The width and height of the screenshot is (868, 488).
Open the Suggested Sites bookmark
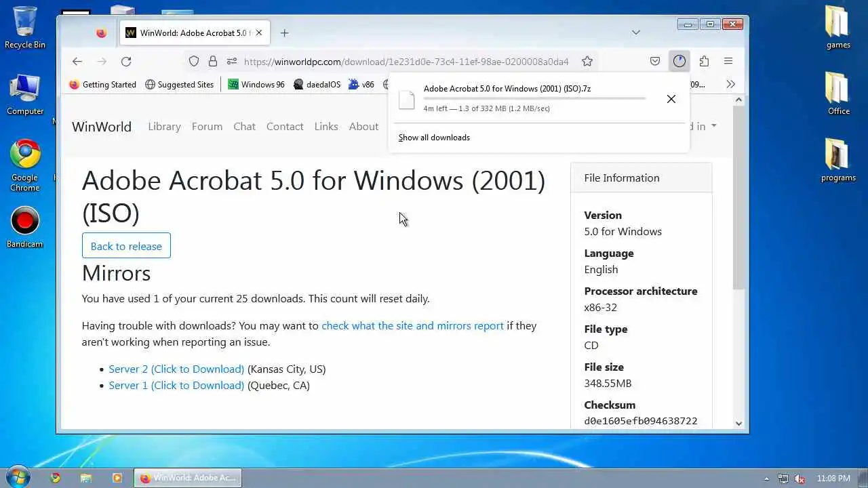point(179,85)
